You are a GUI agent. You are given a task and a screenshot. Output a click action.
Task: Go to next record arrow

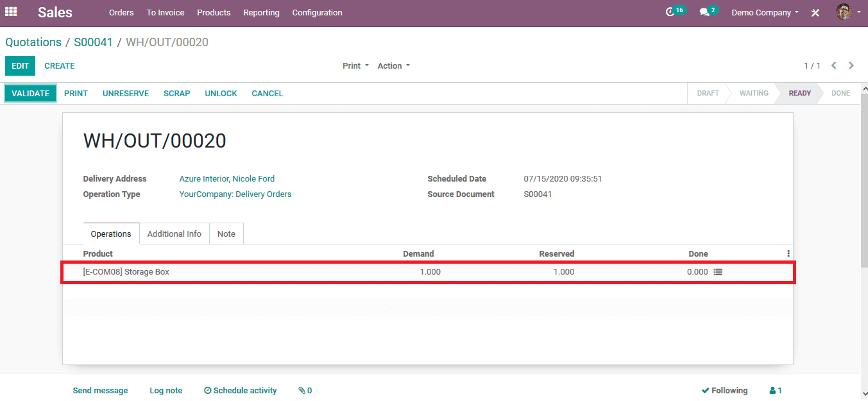tap(851, 65)
